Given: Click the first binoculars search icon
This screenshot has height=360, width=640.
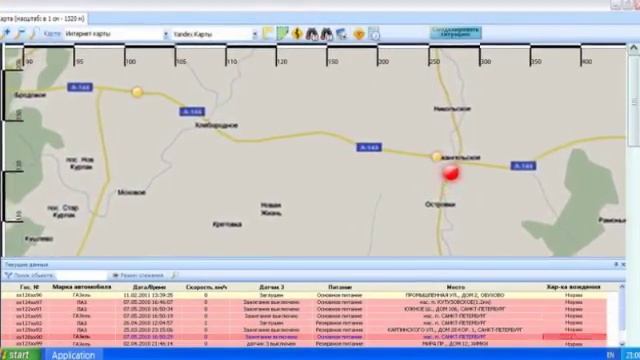Looking at the screenshot, I should pyautogui.click(x=312, y=34).
